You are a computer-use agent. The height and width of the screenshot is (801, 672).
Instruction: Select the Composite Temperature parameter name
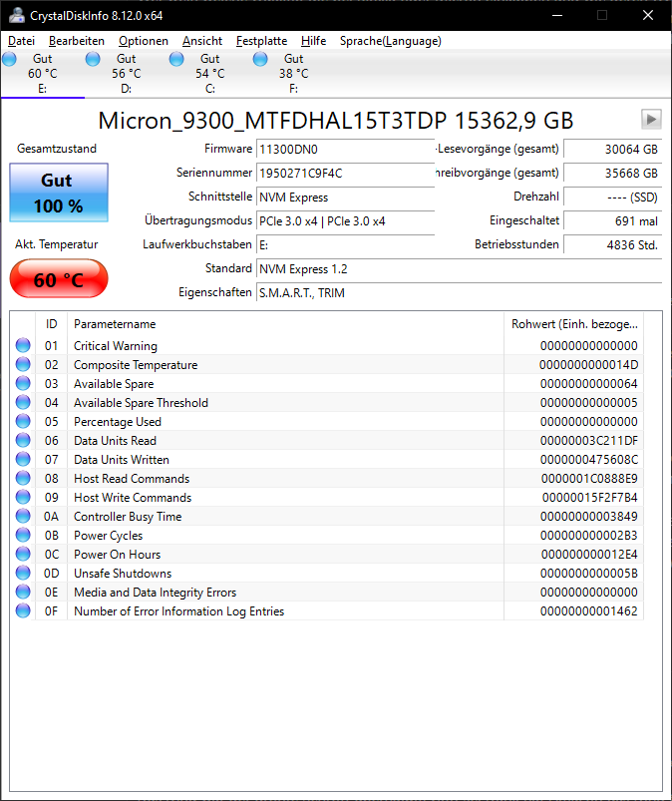click(x=136, y=365)
